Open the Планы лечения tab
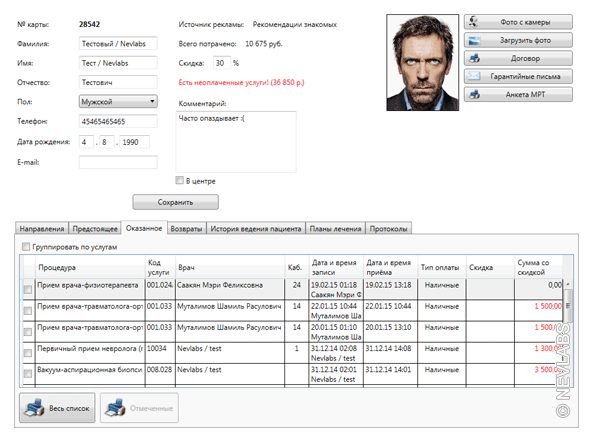593x442 pixels. 335,229
